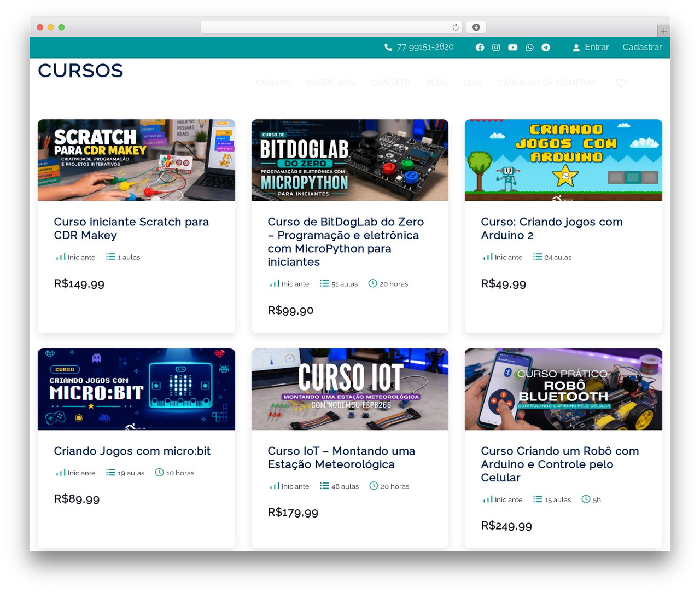This screenshot has height=593, width=700.
Task: Open Curso IoT Estação Meteorológica title
Action: coord(341,458)
